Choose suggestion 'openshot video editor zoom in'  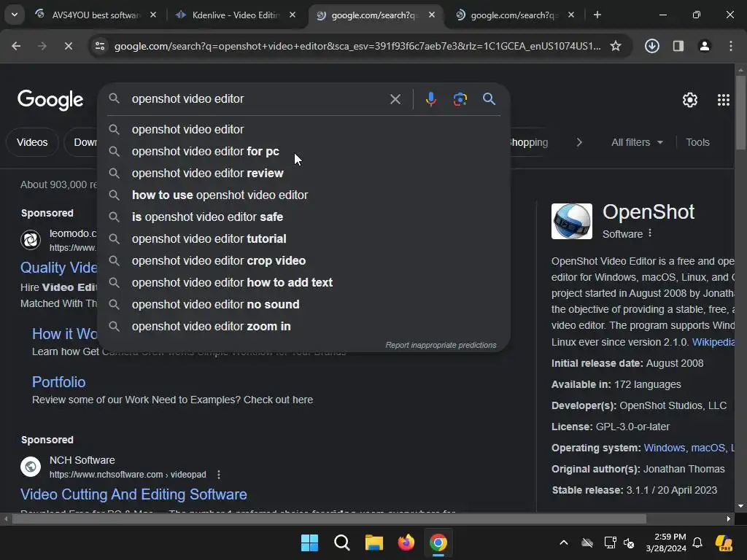tap(303, 327)
